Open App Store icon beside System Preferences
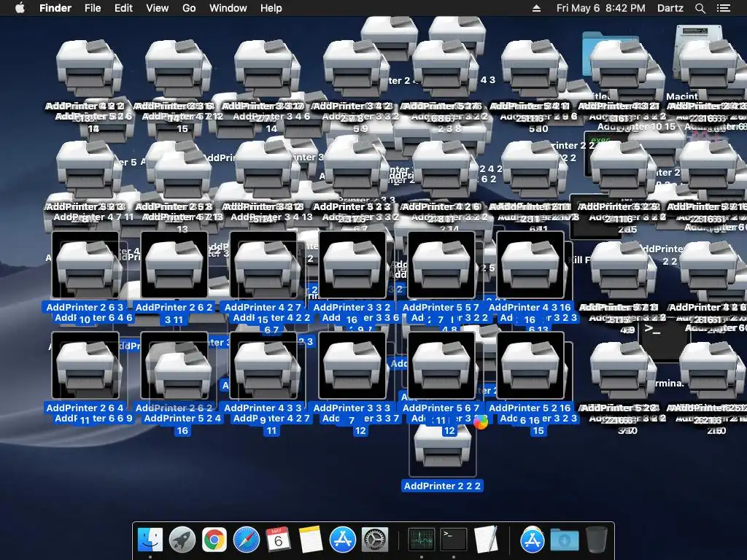The height and width of the screenshot is (560, 747). [x=343, y=540]
